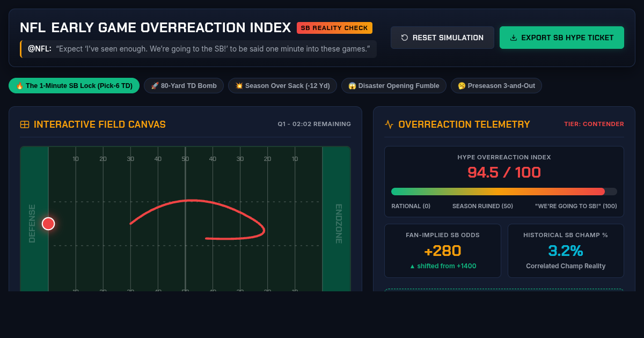Pick the Preseason 3-and-Out scenario
The image size is (644, 338).
click(x=496, y=86)
